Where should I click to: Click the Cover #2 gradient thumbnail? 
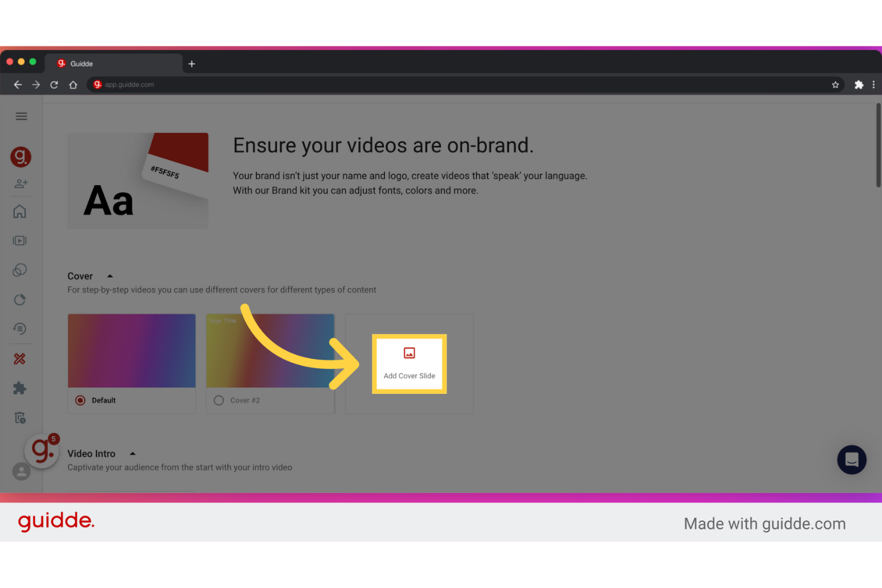(x=271, y=351)
